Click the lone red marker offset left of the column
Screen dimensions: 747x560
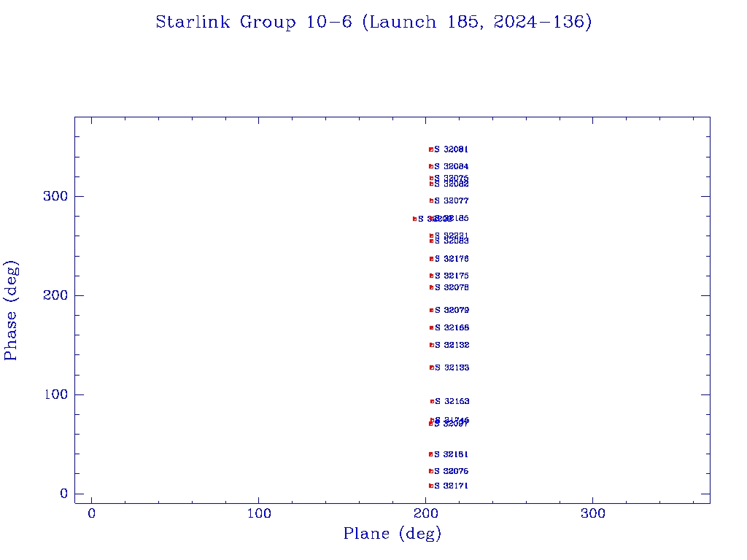(414, 219)
